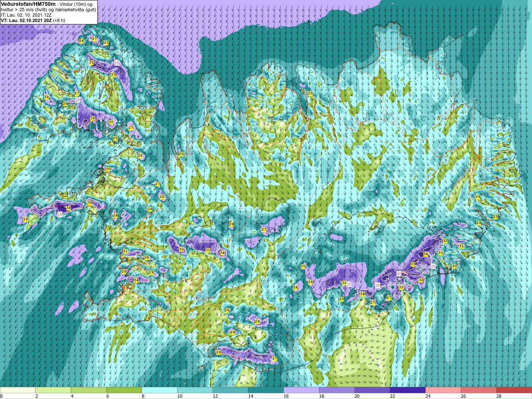Click the '24' label on the color scale
Image resolution: width=532 pixels, height=399 pixels.
(x=428, y=396)
